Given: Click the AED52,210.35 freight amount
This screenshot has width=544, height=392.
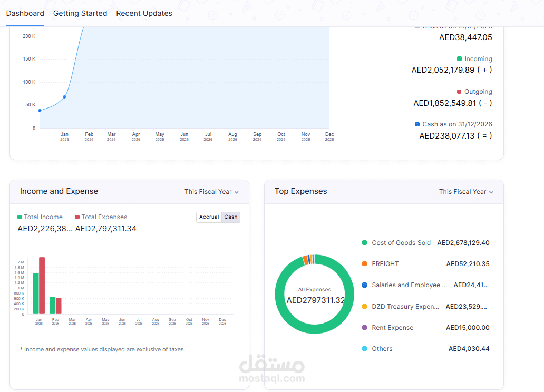Looking at the screenshot, I should click(468, 263).
